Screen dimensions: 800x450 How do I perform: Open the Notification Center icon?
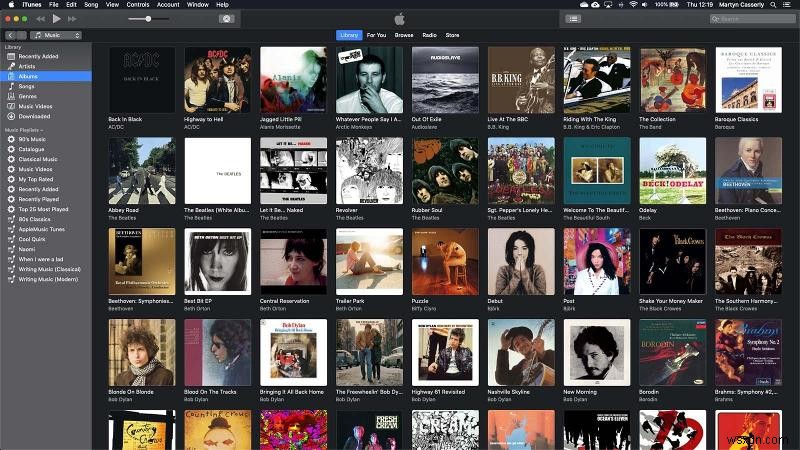[787, 5]
